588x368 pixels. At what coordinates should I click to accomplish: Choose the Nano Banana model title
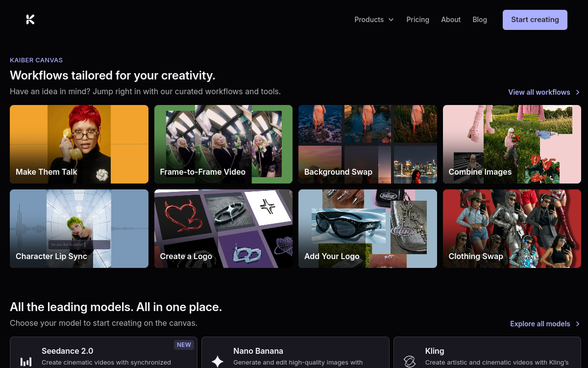coord(258,351)
